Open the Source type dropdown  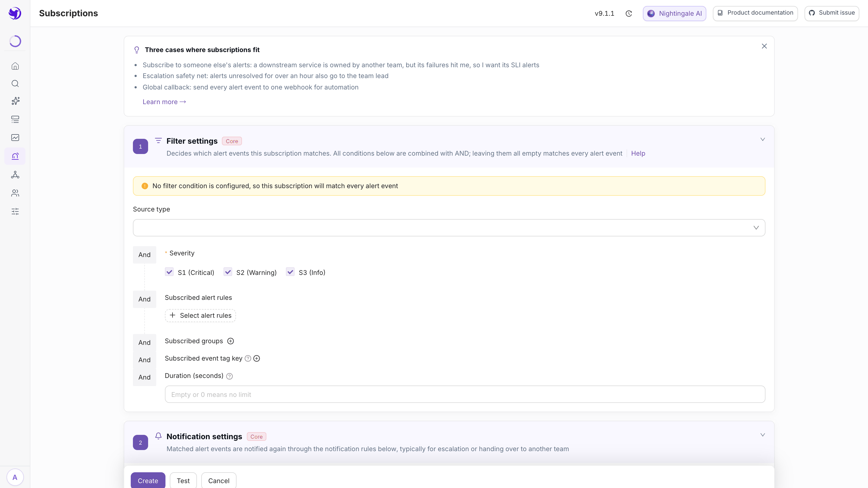[449, 228]
